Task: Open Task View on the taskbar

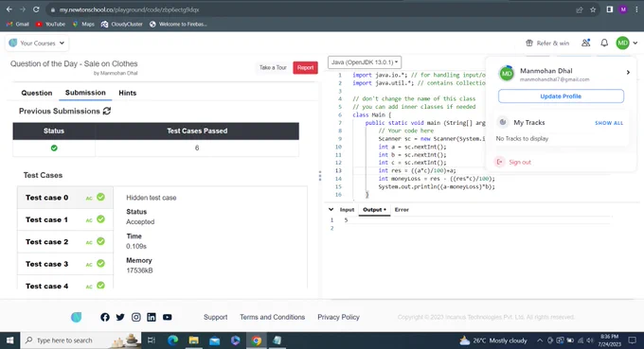Action: (x=152, y=340)
